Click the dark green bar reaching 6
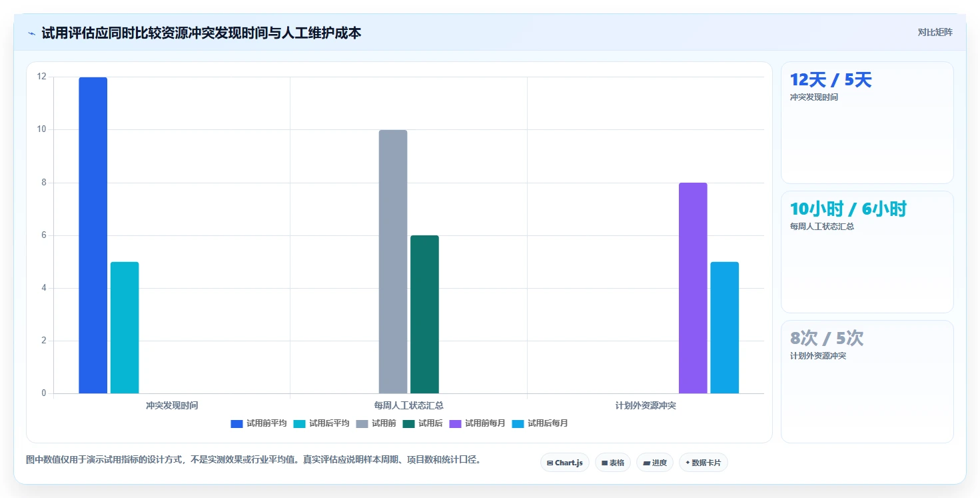Viewport: 980px width, 498px height. (x=424, y=314)
